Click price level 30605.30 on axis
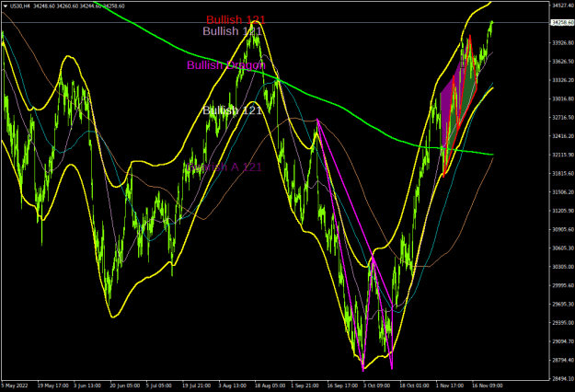 tap(562, 248)
